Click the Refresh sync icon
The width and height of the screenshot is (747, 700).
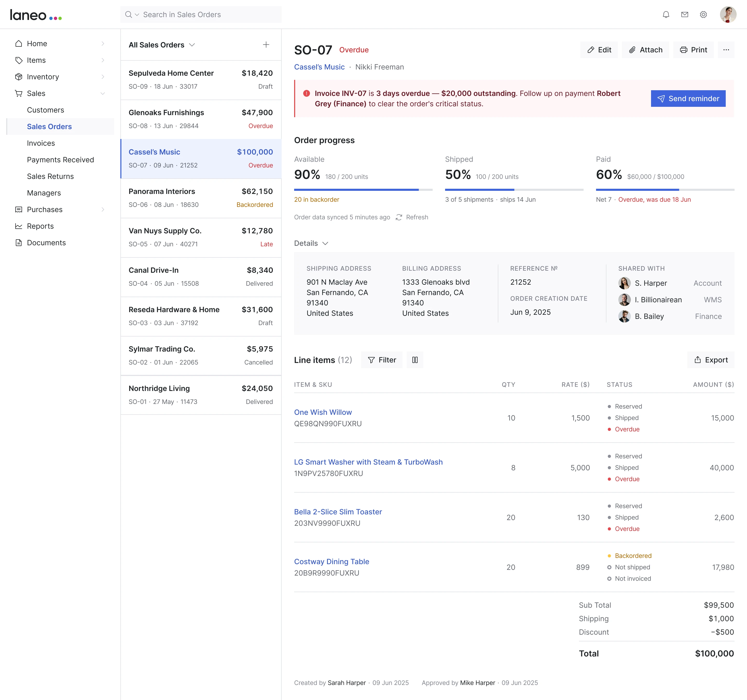(399, 217)
